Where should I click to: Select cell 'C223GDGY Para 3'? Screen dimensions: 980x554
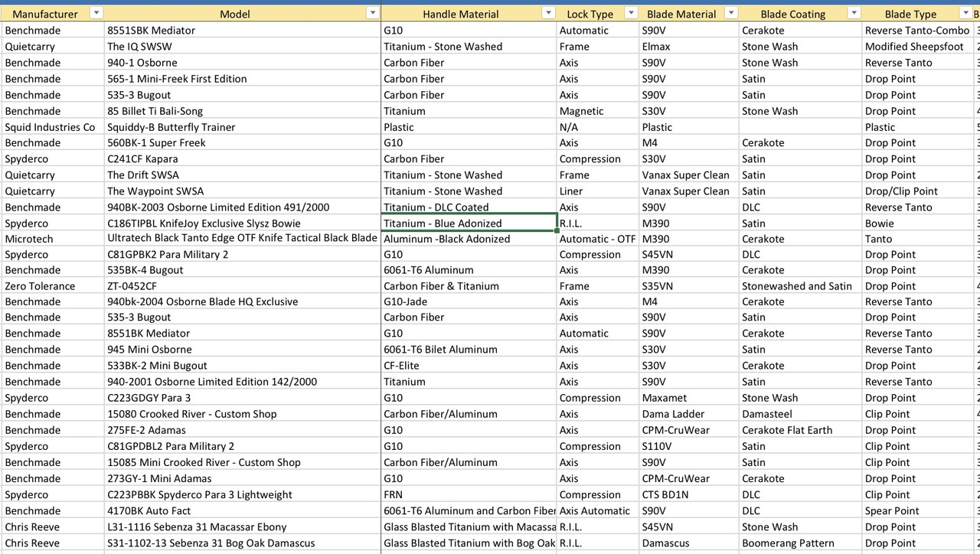(243, 398)
